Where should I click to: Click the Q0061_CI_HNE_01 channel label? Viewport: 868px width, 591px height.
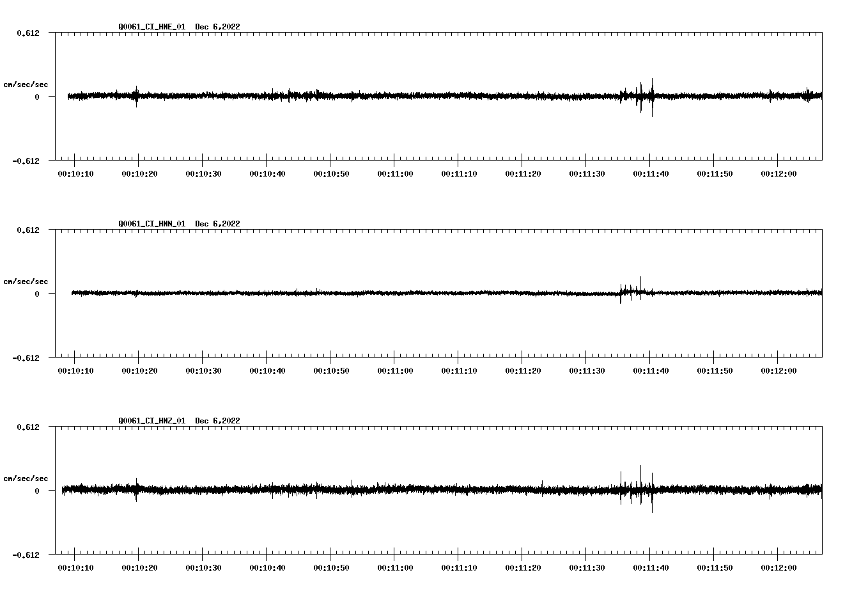pos(153,27)
